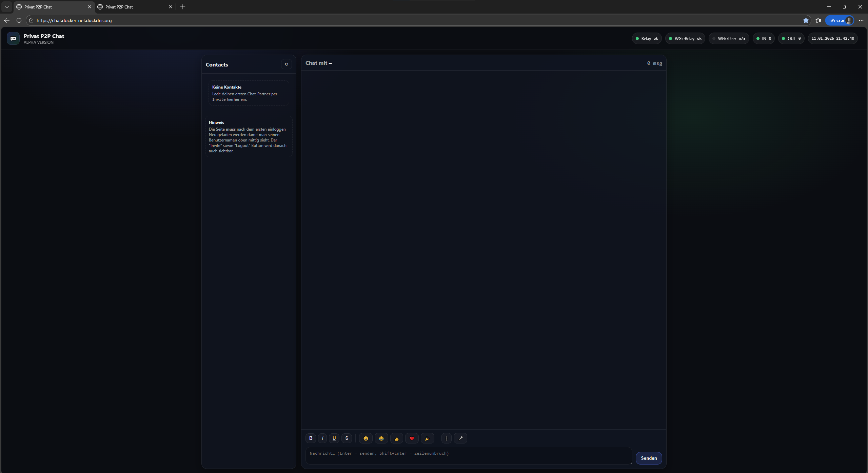
Task: Toggle italic formatting
Action: [x=322, y=438]
